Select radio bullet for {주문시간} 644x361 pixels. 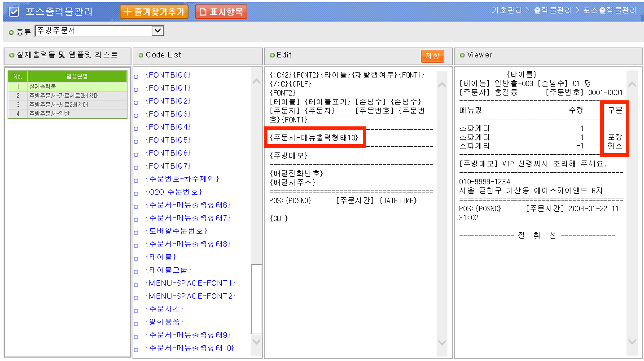tap(136, 311)
